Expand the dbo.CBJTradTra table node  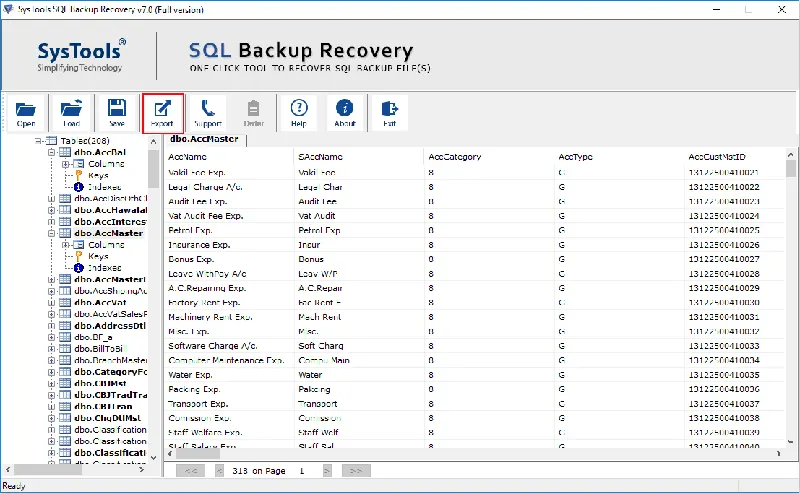(x=52, y=395)
